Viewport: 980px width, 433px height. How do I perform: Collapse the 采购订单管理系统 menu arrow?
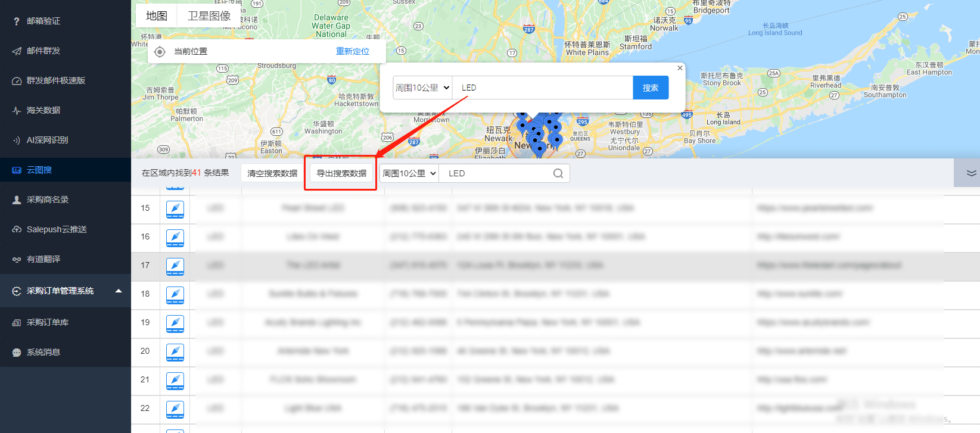click(x=119, y=291)
